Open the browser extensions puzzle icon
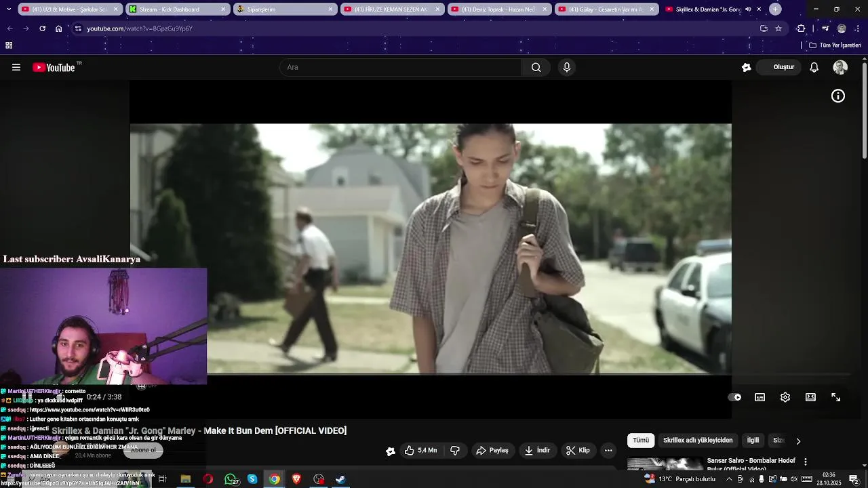 [801, 28]
